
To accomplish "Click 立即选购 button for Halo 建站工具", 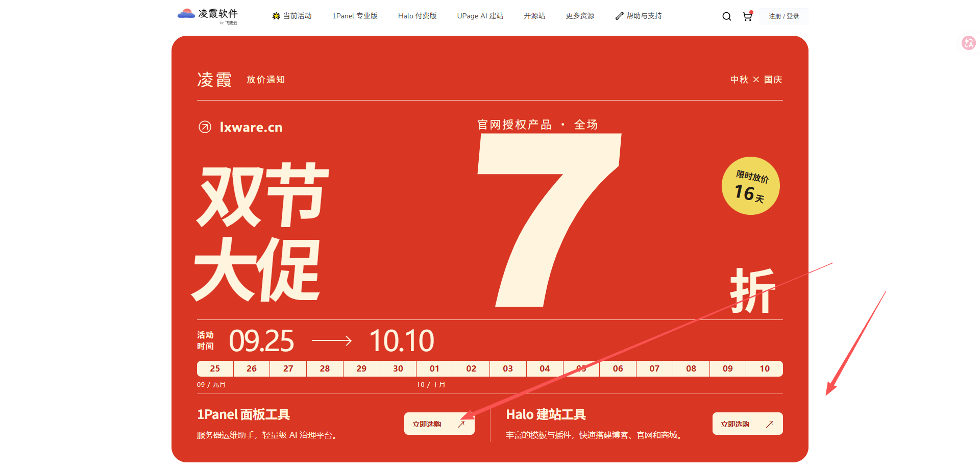I will point(748,424).
